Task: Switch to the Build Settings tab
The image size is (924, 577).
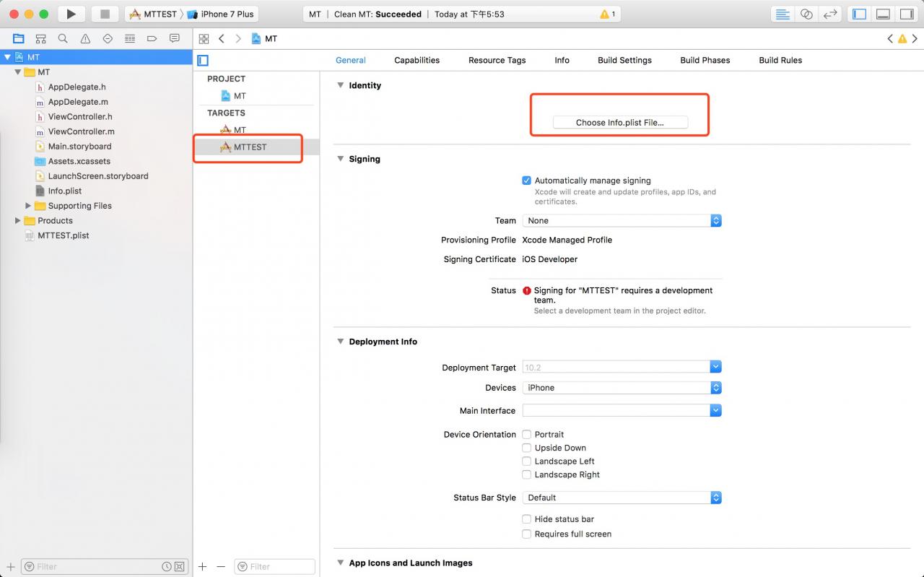Action: [x=624, y=61]
